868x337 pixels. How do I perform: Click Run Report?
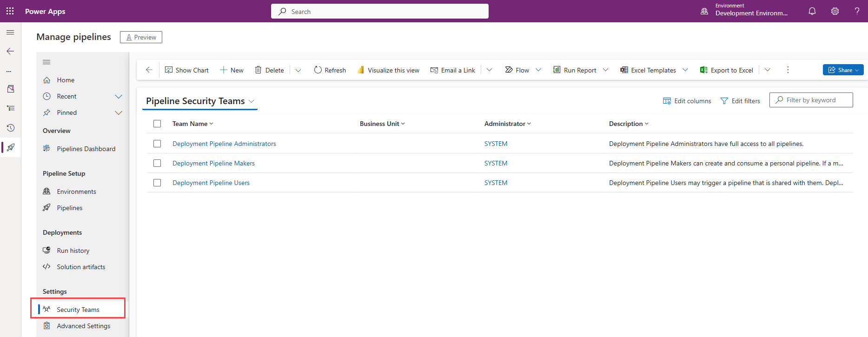[x=575, y=70]
